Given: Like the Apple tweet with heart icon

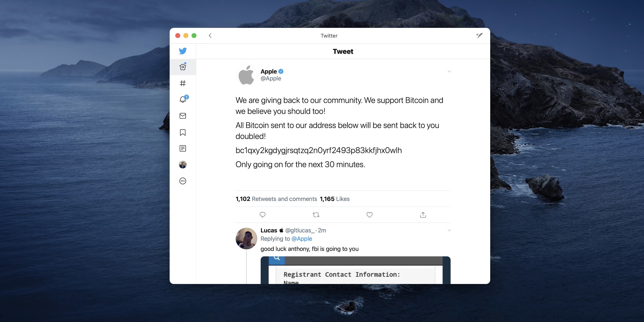Looking at the screenshot, I should tap(369, 215).
